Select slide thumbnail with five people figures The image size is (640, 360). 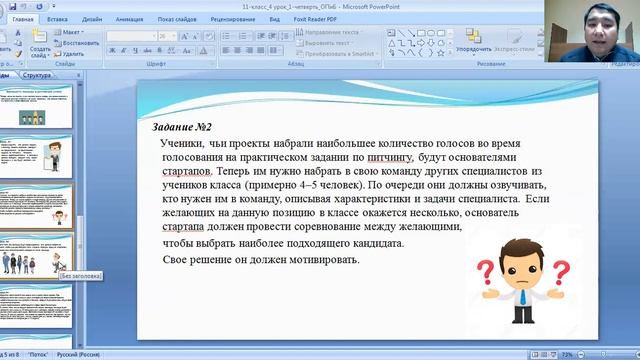(36, 256)
